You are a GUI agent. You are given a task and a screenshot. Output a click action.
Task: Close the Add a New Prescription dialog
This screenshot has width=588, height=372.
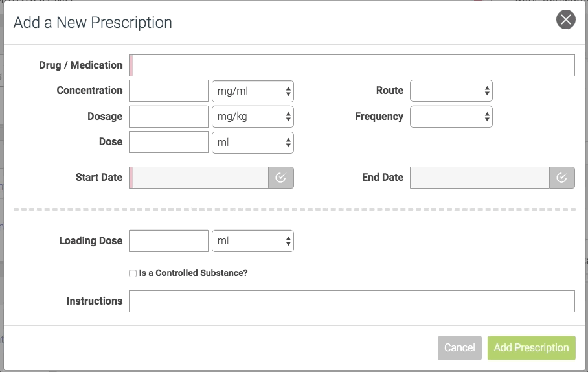[x=566, y=19]
